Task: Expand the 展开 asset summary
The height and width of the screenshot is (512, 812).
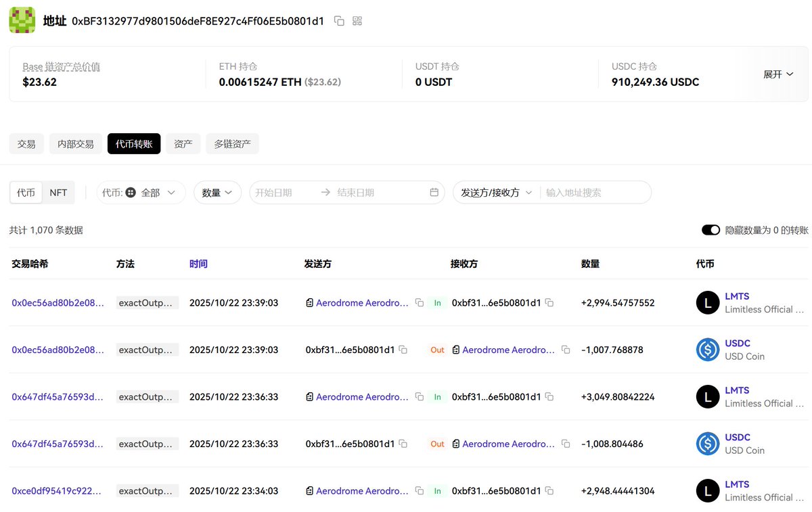Action: (778, 74)
